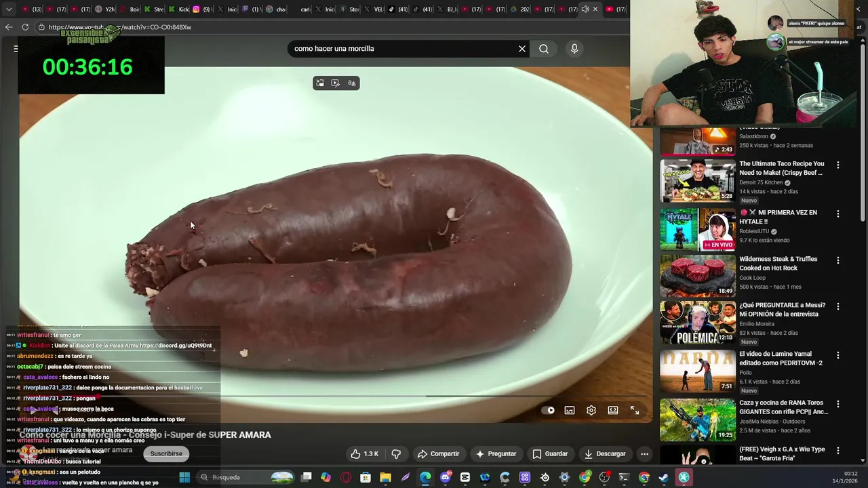
Task: Click the search magnifier button
Action: pos(544,49)
